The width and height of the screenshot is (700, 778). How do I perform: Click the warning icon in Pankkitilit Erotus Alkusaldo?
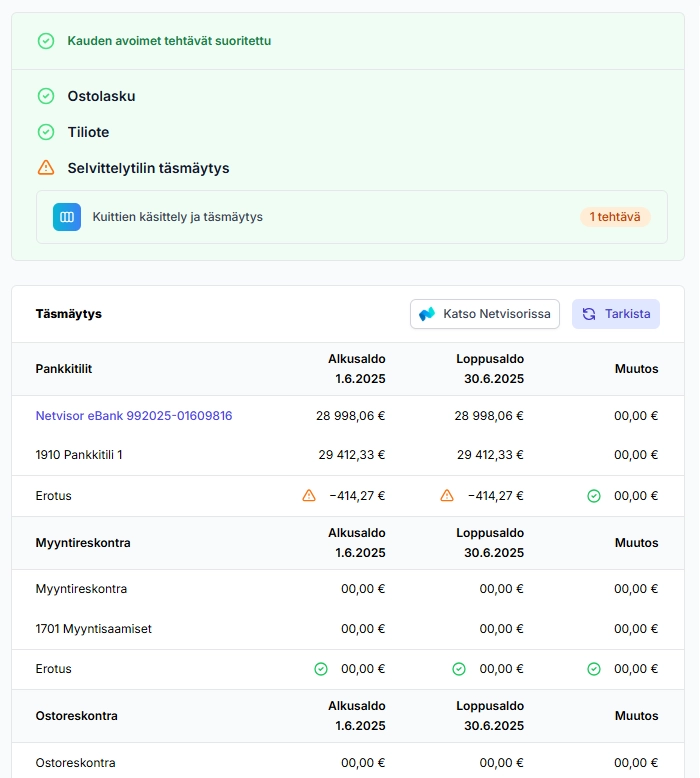click(310, 495)
